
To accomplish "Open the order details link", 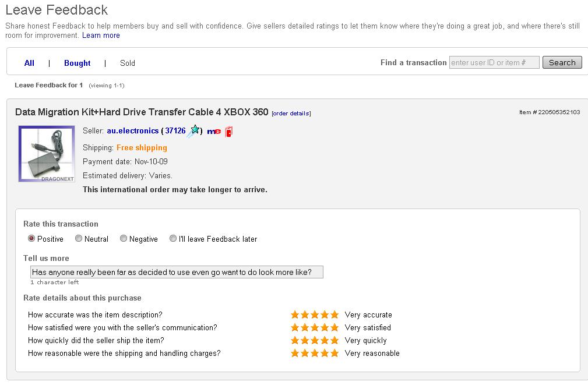I will (291, 113).
